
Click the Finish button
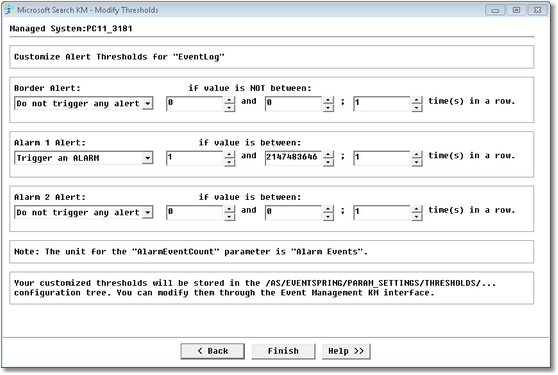click(283, 351)
